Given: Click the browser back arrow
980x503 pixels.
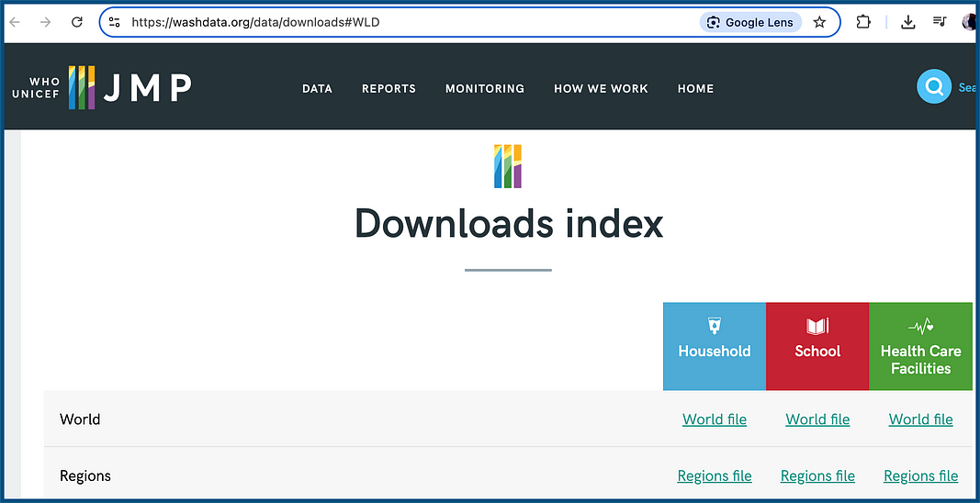Looking at the screenshot, I should click(14, 23).
